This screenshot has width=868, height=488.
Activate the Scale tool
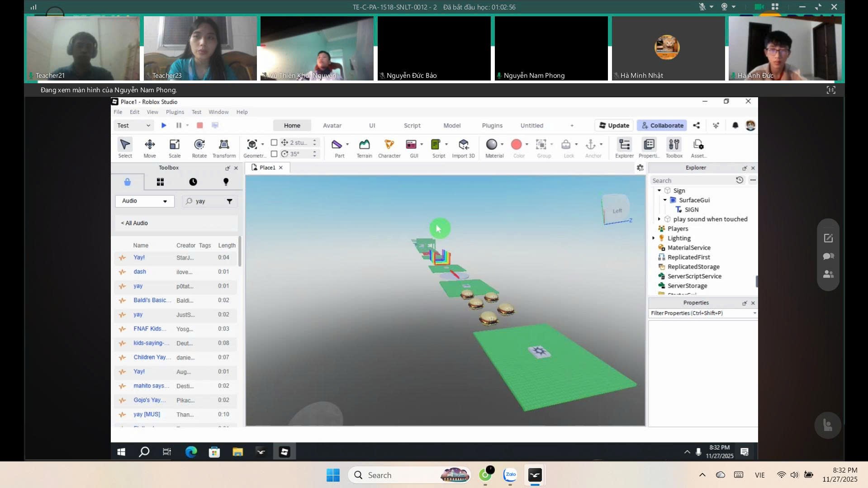[175, 148]
